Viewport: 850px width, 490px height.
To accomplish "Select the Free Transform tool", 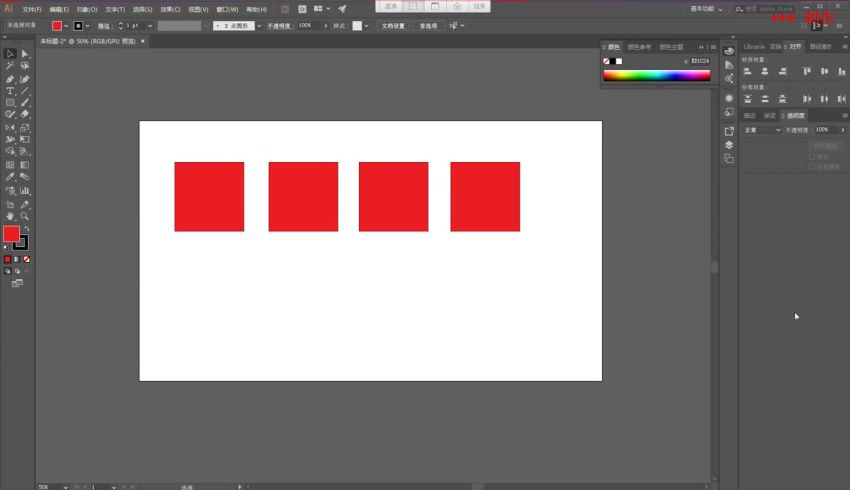I will pos(24,139).
